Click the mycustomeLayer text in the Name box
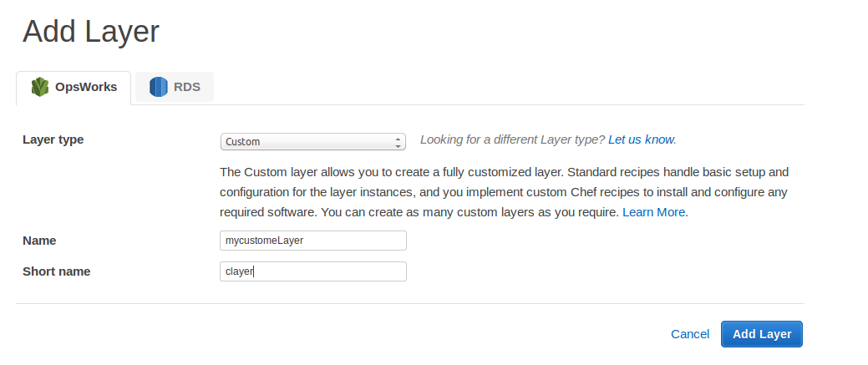868x365 pixels. [x=264, y=241]
